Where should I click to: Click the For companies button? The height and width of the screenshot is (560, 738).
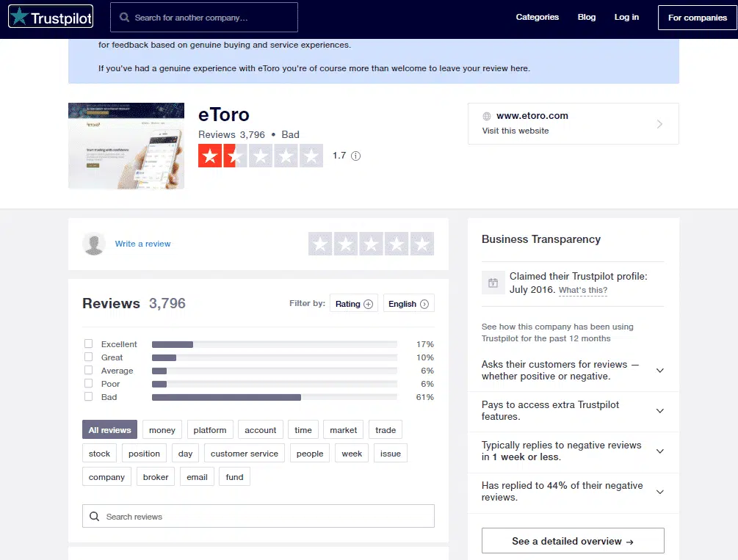pyautogui.click(x=698, y=18)
